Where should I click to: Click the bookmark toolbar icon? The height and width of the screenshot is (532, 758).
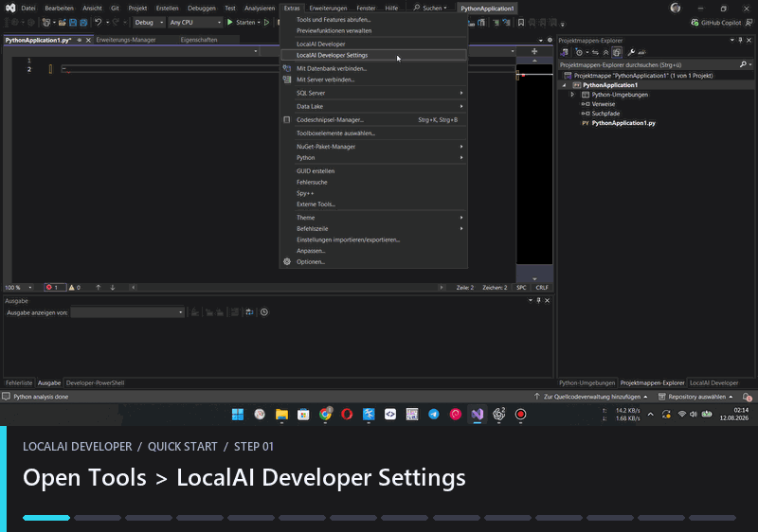tap(520, 22)
